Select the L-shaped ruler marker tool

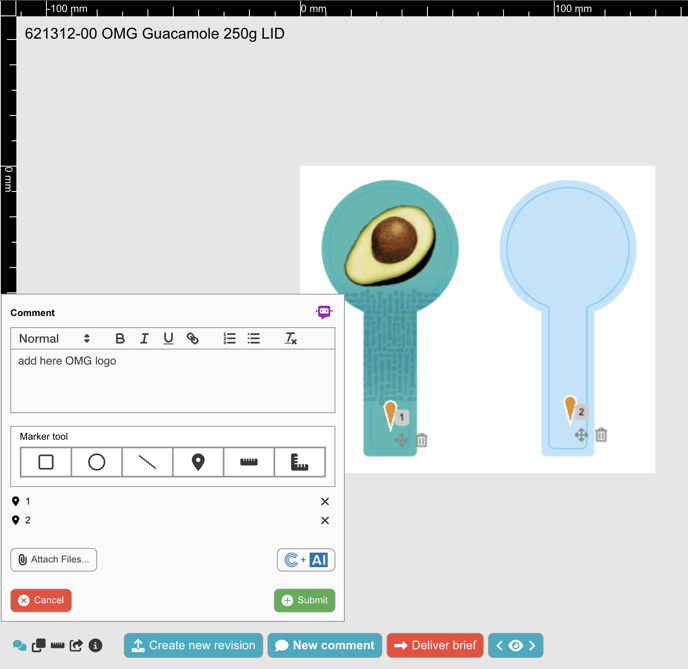coord(299,462)
